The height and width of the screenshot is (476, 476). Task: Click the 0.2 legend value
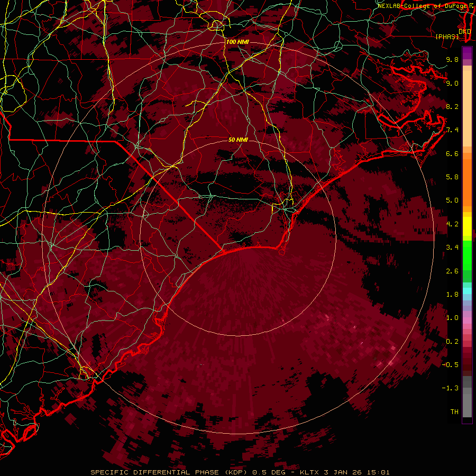452,342
